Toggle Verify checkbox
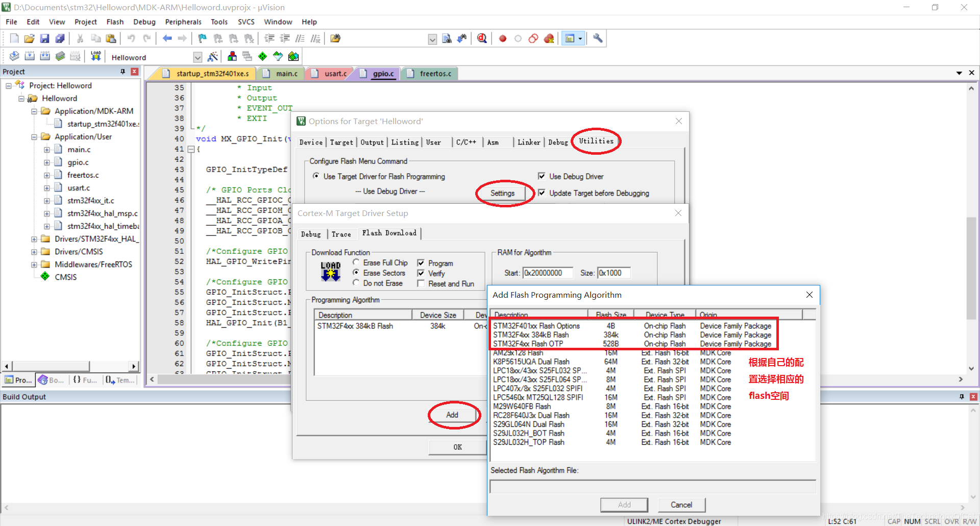 pyautogui.click(x=421, y=273)
